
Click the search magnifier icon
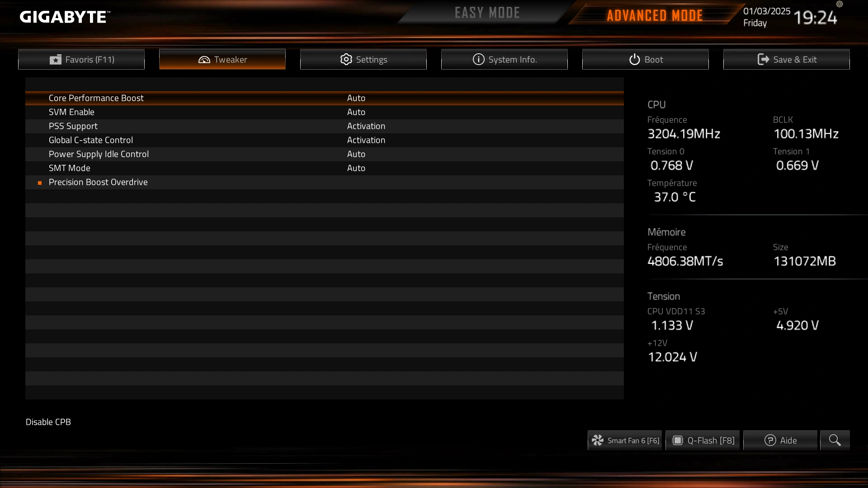(x=835, y=441)
